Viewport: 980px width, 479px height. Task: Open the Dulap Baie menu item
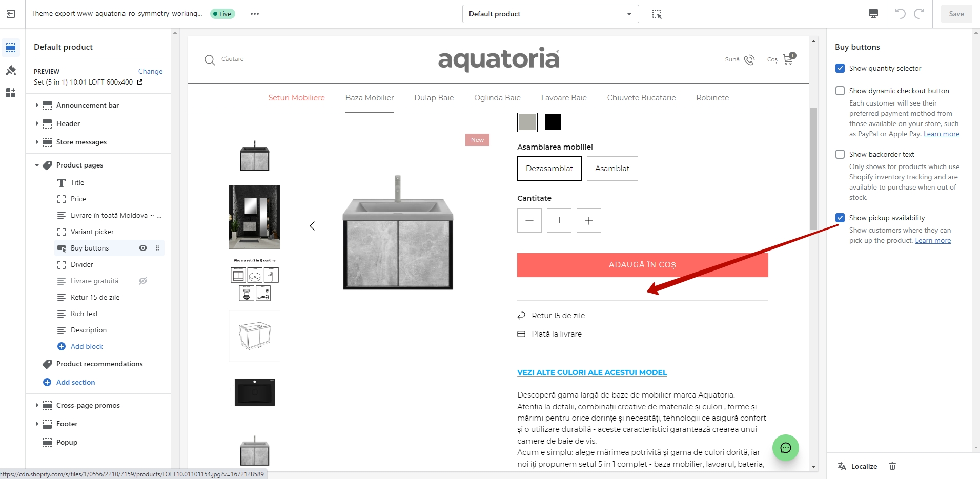tap(434, 98)
